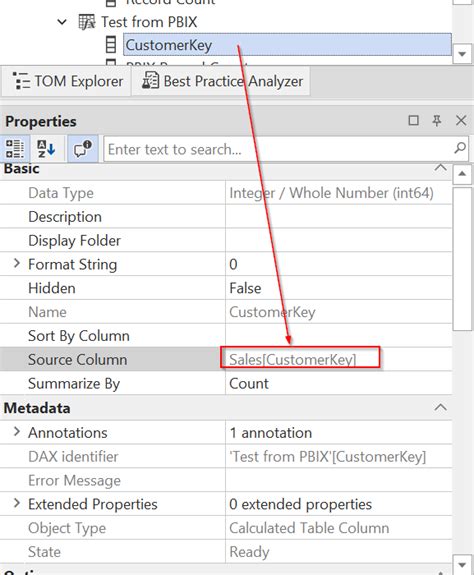Click the properties scrollbar up arrow
Screen dimensions: 474x575
(462, 175)
